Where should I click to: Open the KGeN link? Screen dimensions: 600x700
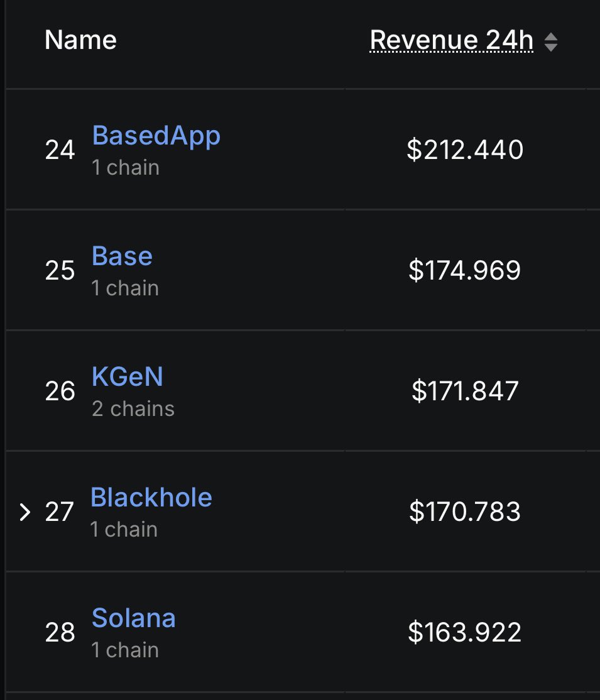128,376
